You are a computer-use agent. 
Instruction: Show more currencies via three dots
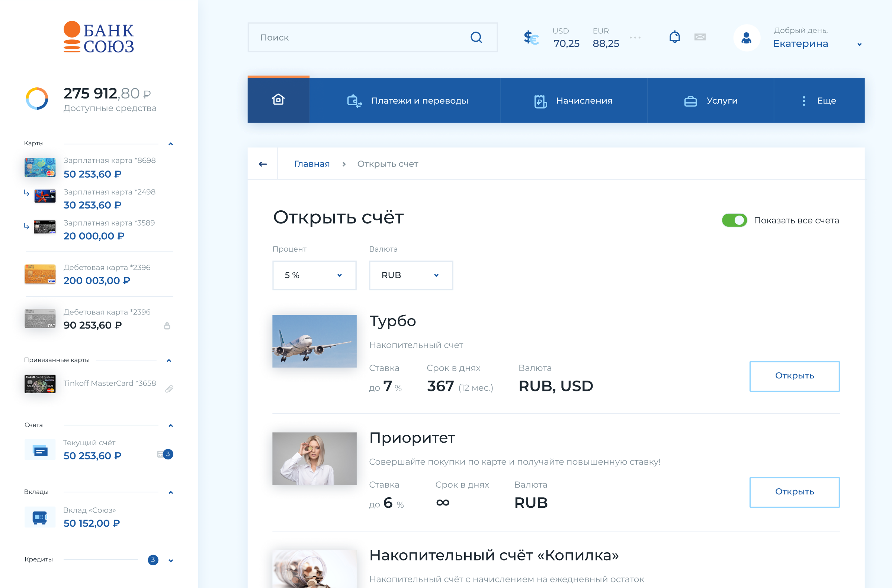click(635, 38)
